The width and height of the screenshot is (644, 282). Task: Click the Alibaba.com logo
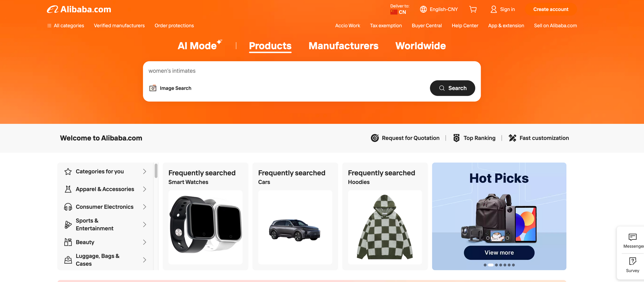pyautogui.click(x=79, y=9)
